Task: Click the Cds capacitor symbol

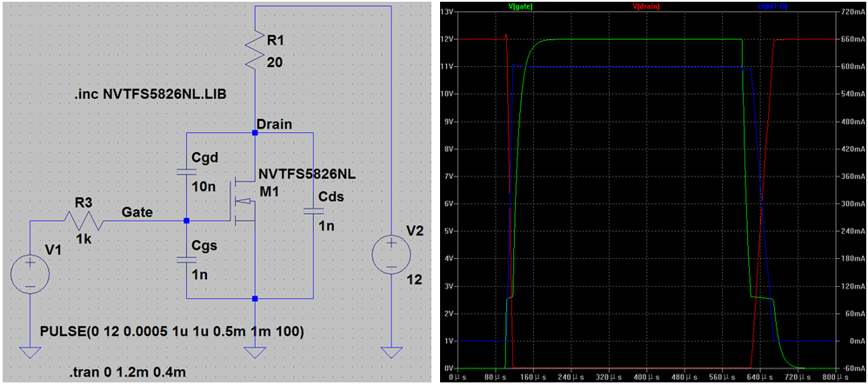Action: (313, 210)
